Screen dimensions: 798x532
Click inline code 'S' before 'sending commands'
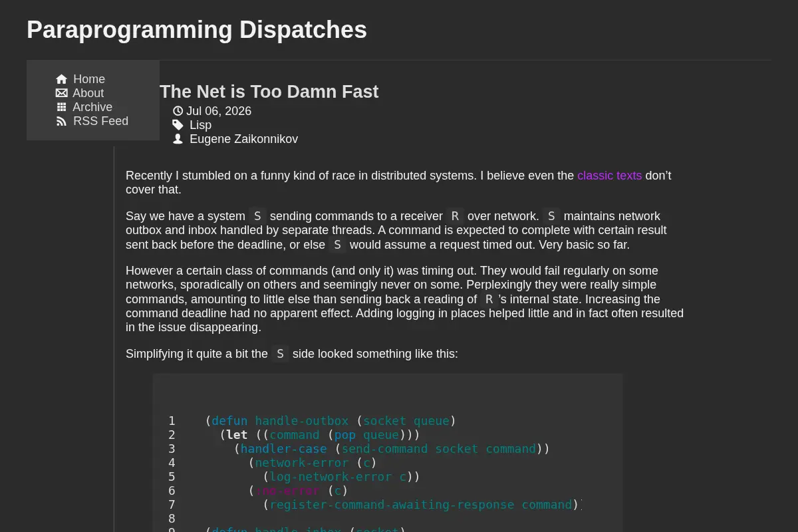click(x=257, y=216)
